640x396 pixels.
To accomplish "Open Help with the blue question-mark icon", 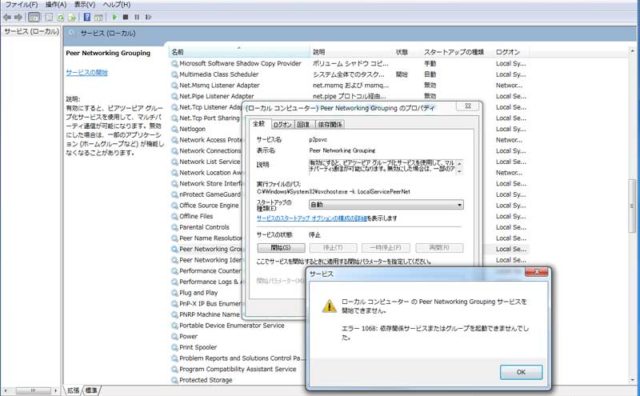I will tap(87, 17).
